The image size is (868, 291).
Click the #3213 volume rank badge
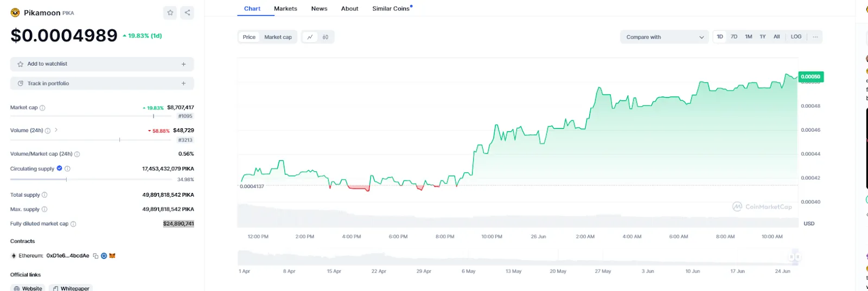coord(186,140)
